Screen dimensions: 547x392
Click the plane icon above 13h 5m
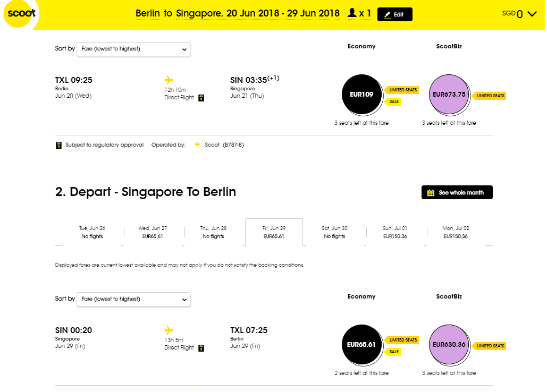pos(169,330)
